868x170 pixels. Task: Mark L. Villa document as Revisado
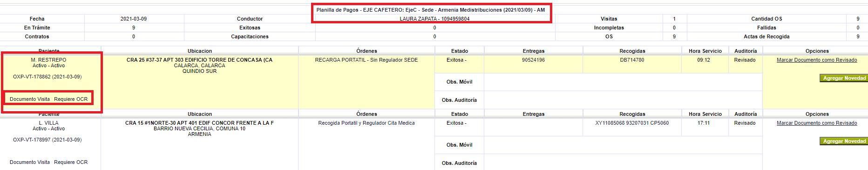(817, 123)
